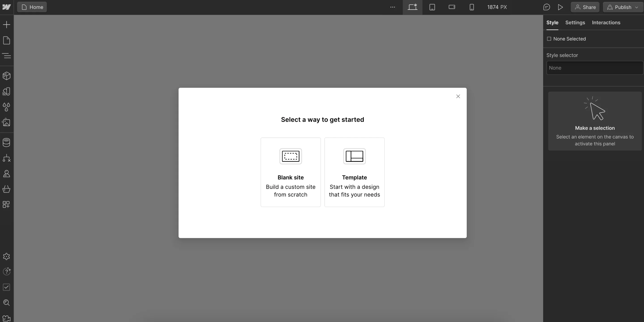Open the Style manager droplets icon
This screenshot has height=322, width=644.
(6, 107)
